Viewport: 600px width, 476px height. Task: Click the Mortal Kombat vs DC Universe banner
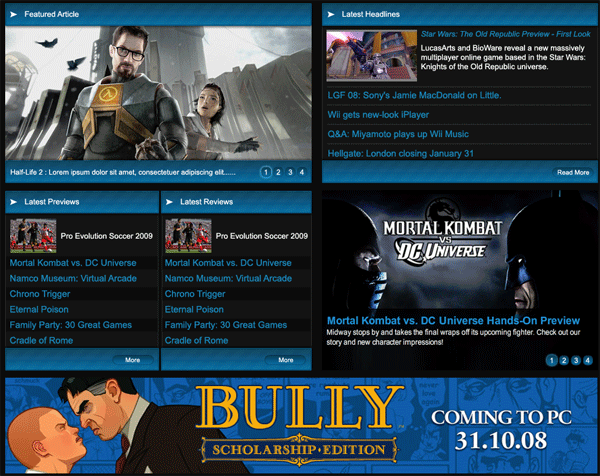(459, 251)
